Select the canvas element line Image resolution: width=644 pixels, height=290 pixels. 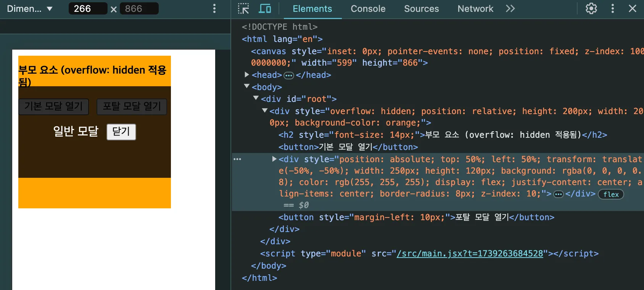pos(447,57)
